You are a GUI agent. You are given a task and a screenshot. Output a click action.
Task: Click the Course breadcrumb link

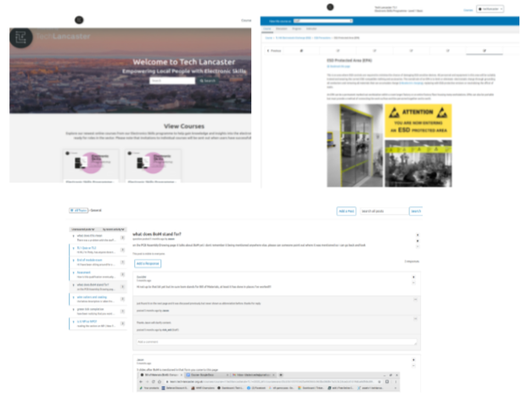tap(269, 38)
